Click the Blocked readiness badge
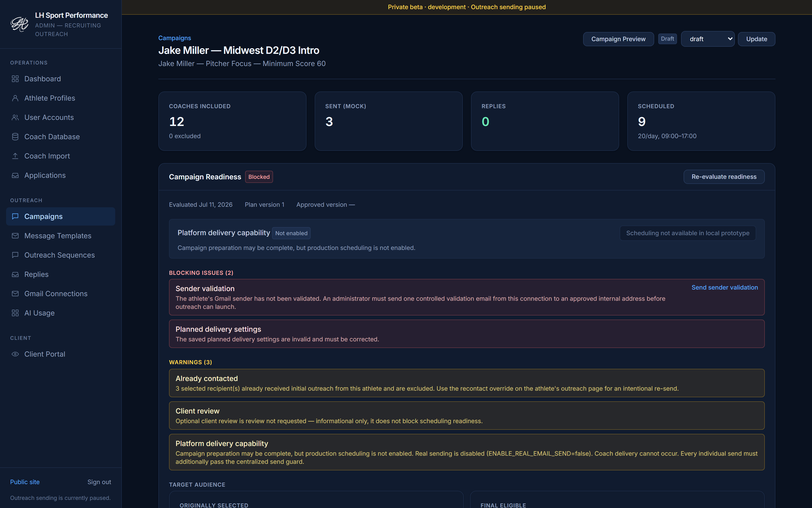 [259, 177]
